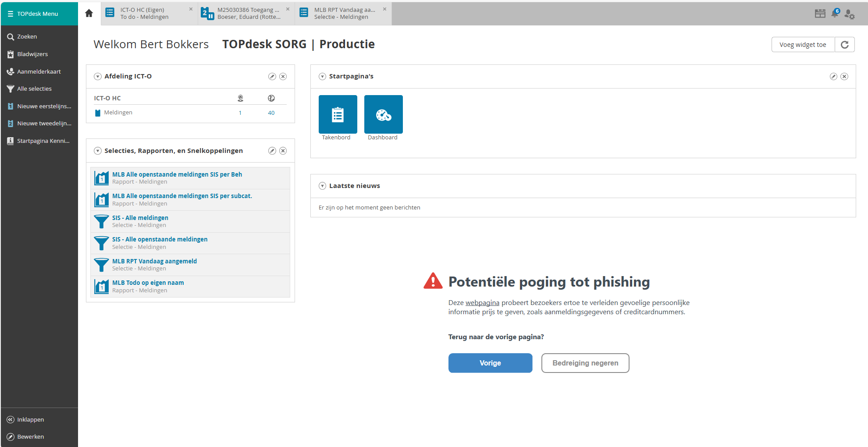
Task: Remove the Selecties, Rapporten widget
Action: click(x=283, y=151)
